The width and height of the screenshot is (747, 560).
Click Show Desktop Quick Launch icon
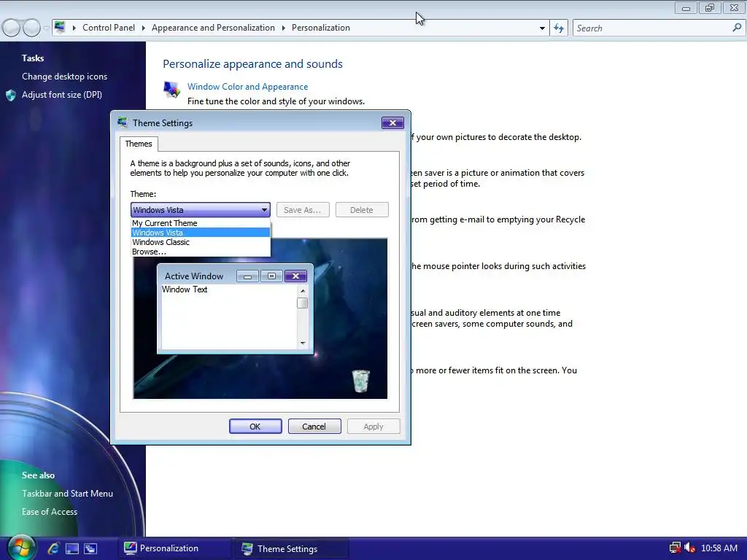coord(72,548)
